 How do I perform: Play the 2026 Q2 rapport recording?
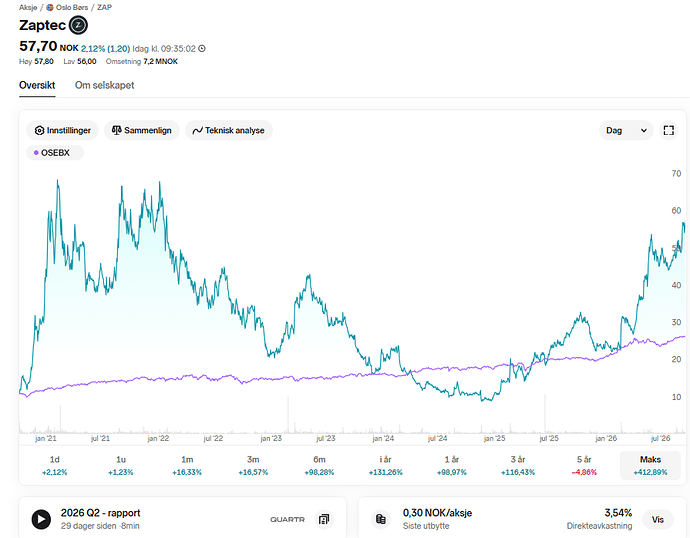coord(41,519)
